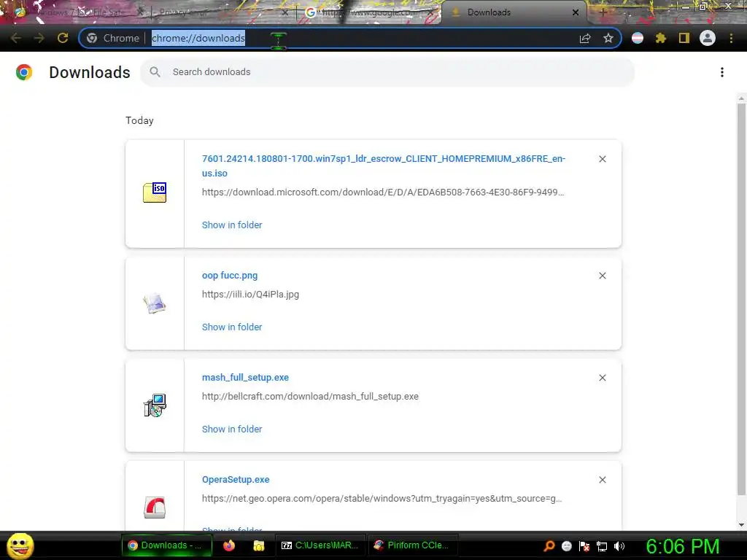Image resolution: width=747 pixels, height=560 pixels.
Task: Remove mash_full_setup.exe from the list
Action: coord(602,378)
